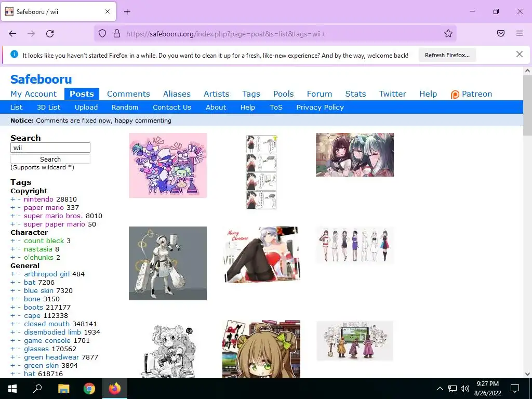Open the Privacy Policy page
Viewport: 532px width, 399px height.
(320, 107)
